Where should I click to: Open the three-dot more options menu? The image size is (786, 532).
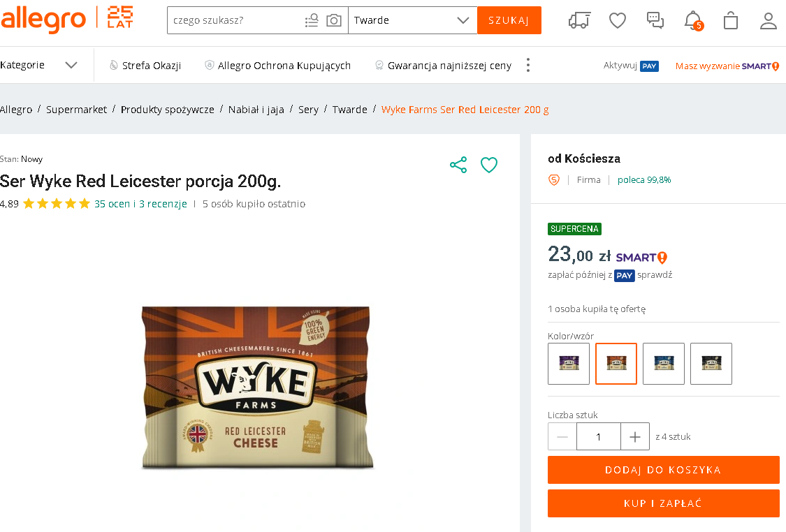[x=528, y=65]
